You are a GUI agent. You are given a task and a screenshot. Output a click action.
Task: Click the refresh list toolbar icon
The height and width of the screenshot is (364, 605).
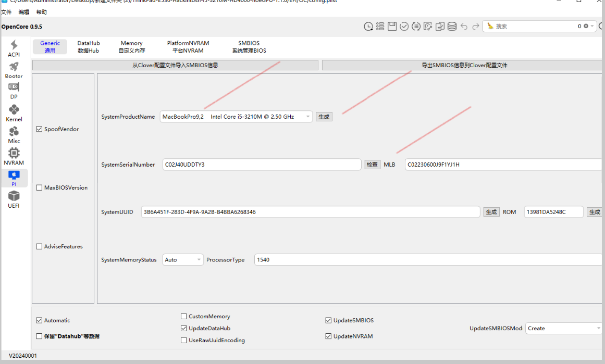416,26
